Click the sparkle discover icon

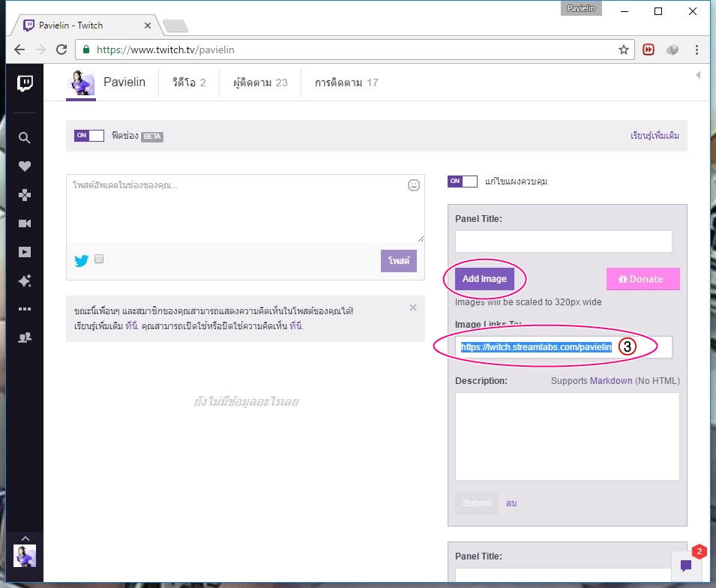click(x=25, y=280)
